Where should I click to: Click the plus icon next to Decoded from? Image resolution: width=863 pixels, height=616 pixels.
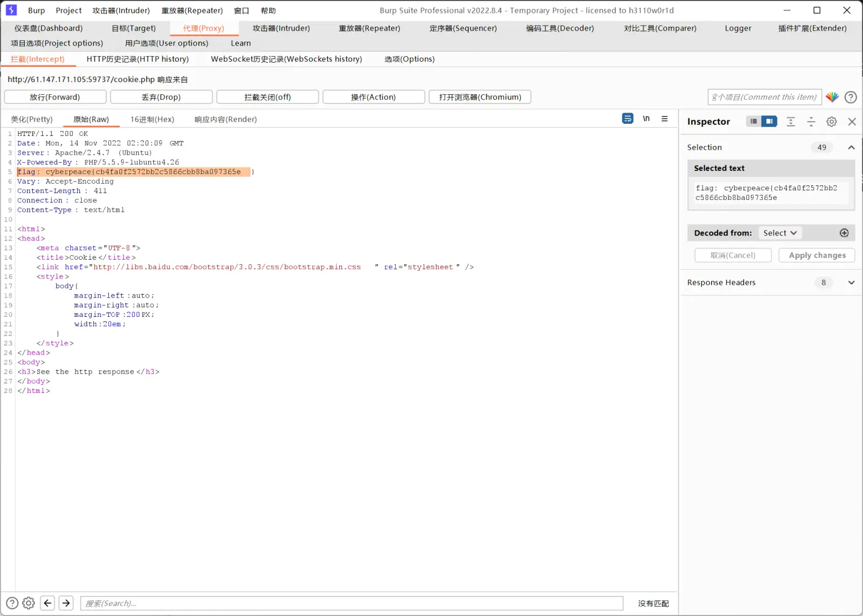click(844, 233)
